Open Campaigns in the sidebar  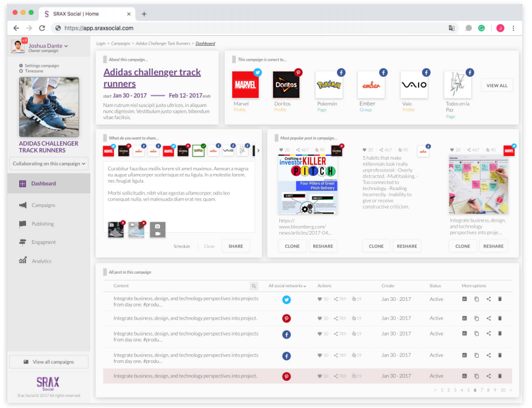(37, 205)
